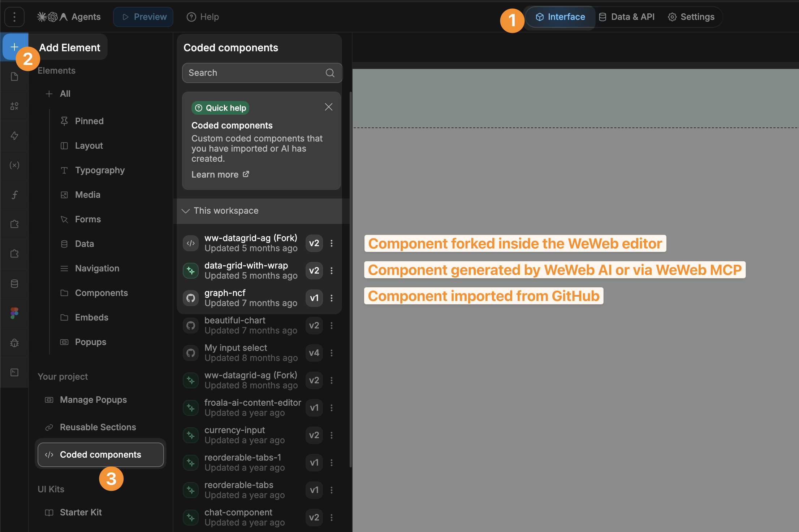Click the code icon of ww-datagrid-ag updated 5 months ago
Image resolution: width=799 pixels, height=532 pixels.
[x=191, y=243]
